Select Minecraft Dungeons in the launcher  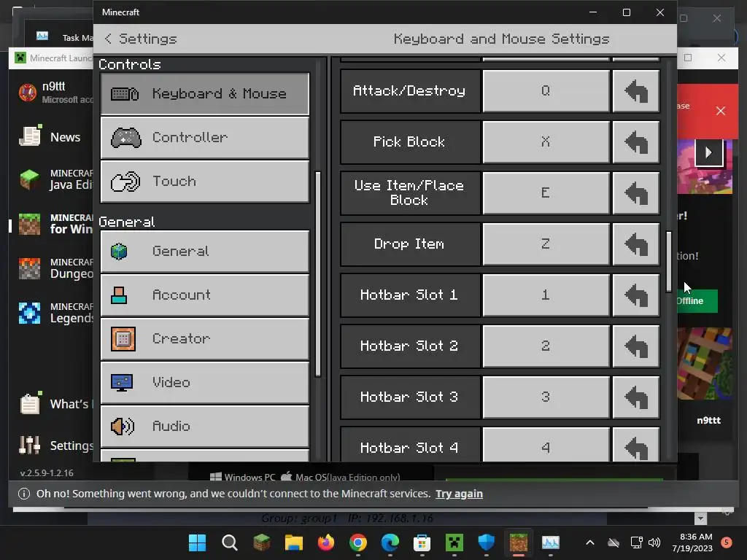coord(52,268)
